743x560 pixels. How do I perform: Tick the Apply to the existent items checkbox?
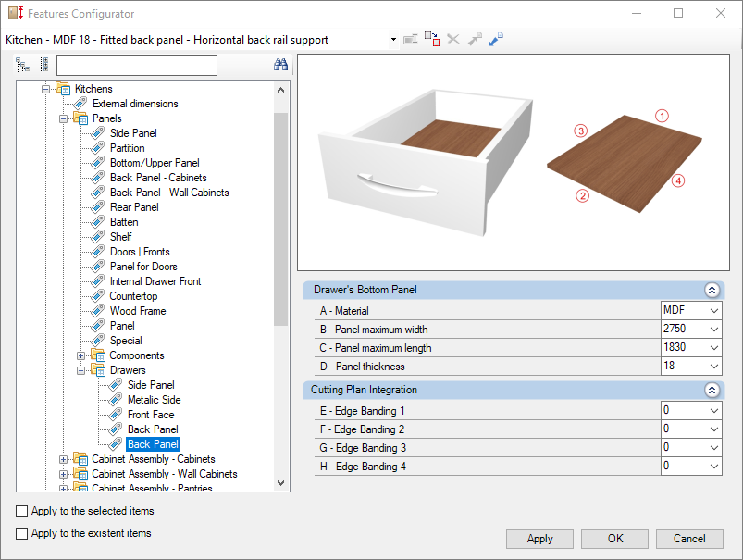(x=22, y=533)
